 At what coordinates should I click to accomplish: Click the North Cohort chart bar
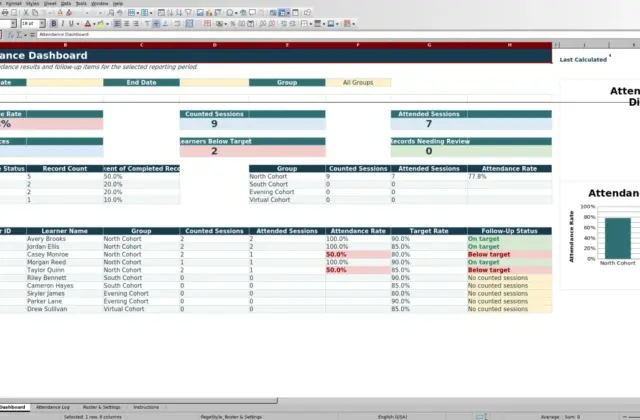(x=618, y=238)
